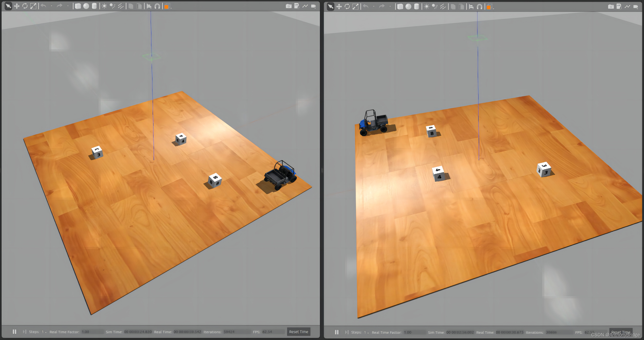Viewport: 644px width, 340px height.
Task: Expand orange view-angle dropdown in left window
Action: pyautogui.click(x=171, y=8)
